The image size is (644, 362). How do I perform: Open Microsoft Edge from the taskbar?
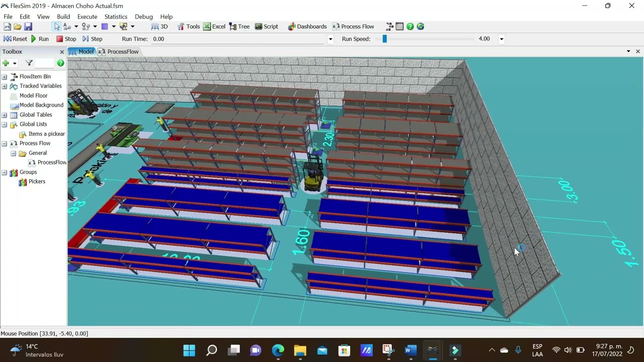(x=278, y=350)
